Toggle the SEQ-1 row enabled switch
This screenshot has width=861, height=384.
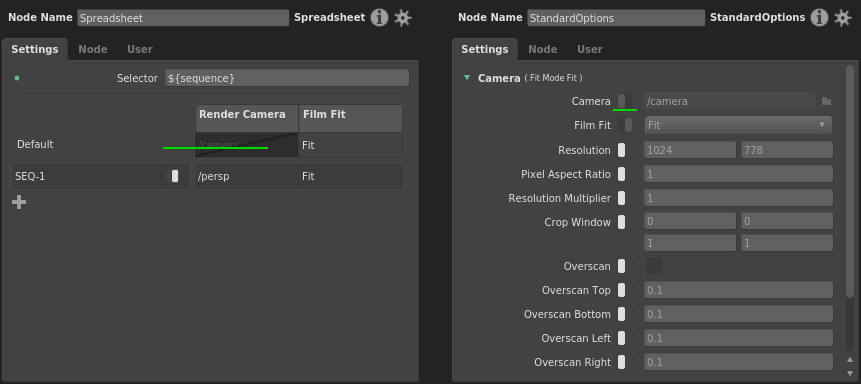click(x=172, y=176)
